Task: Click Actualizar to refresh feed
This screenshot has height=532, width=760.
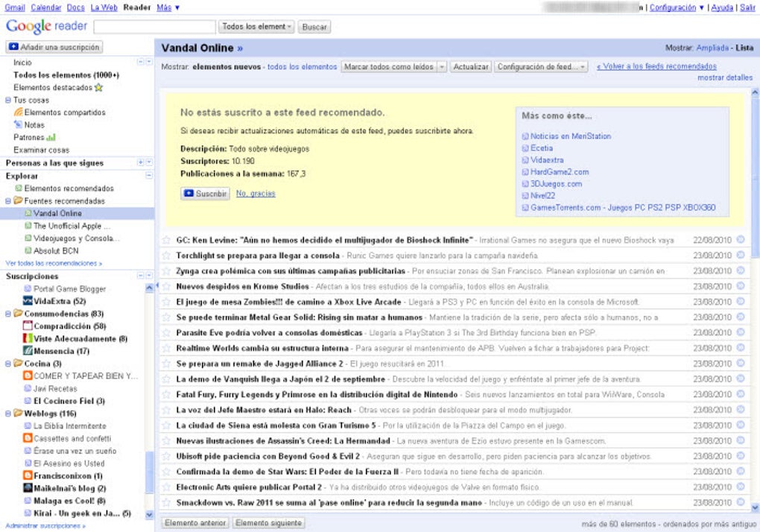Action: pos(471,67)
